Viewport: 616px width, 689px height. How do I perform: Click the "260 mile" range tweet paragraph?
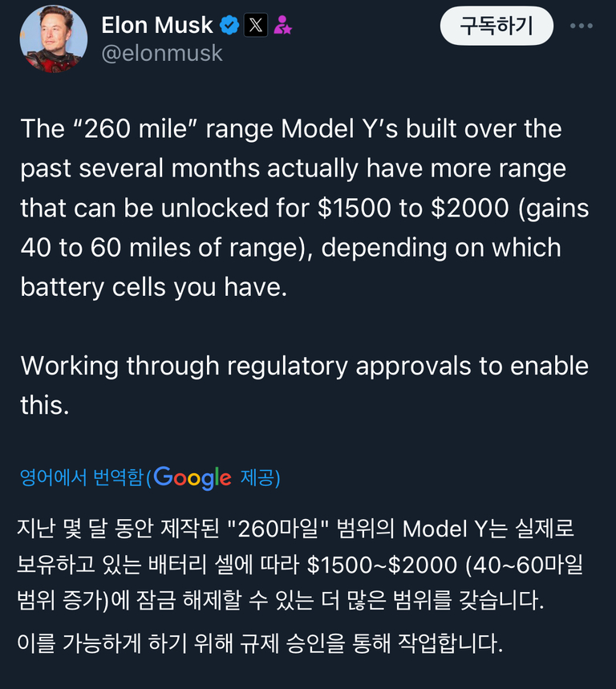pyautogui.click(x=305, y=208)
